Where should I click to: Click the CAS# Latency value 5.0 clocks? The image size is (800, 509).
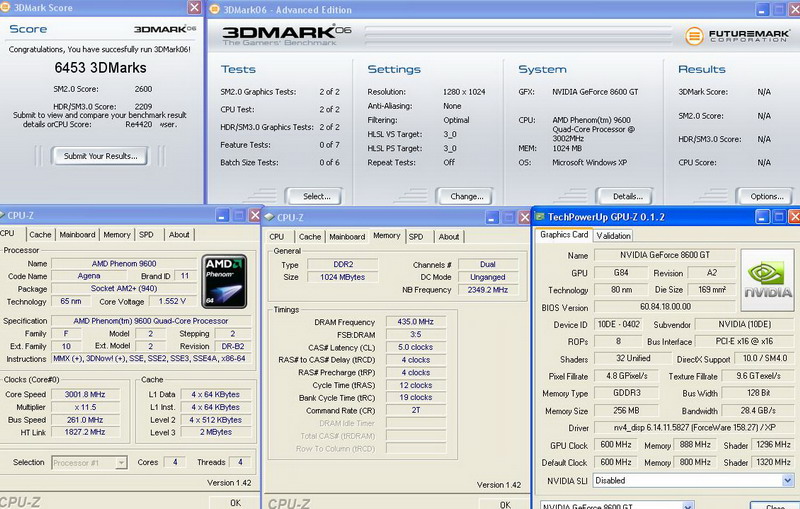tap(415, 347)
